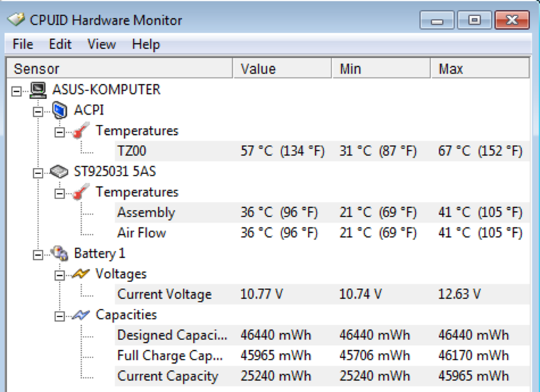Image resolution: width=540 pixels, height=392 pixels.
Task: Select the Designed Capaci... row
Action: (322, 335)
